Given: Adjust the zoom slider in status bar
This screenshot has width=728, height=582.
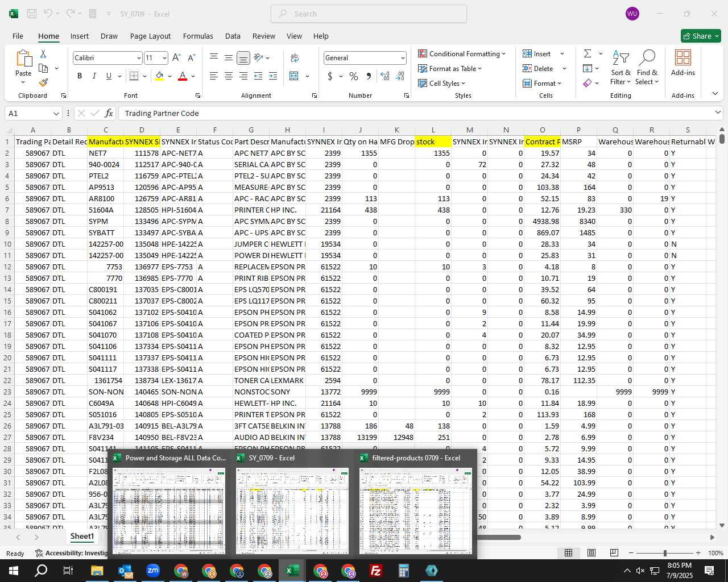Looking at the screenshot, I should 665,553.
